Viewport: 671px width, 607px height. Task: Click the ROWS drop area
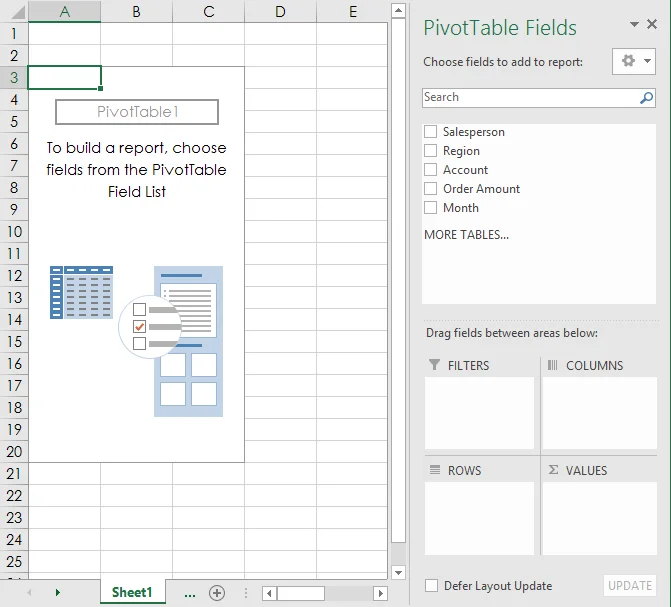(479, 518)
